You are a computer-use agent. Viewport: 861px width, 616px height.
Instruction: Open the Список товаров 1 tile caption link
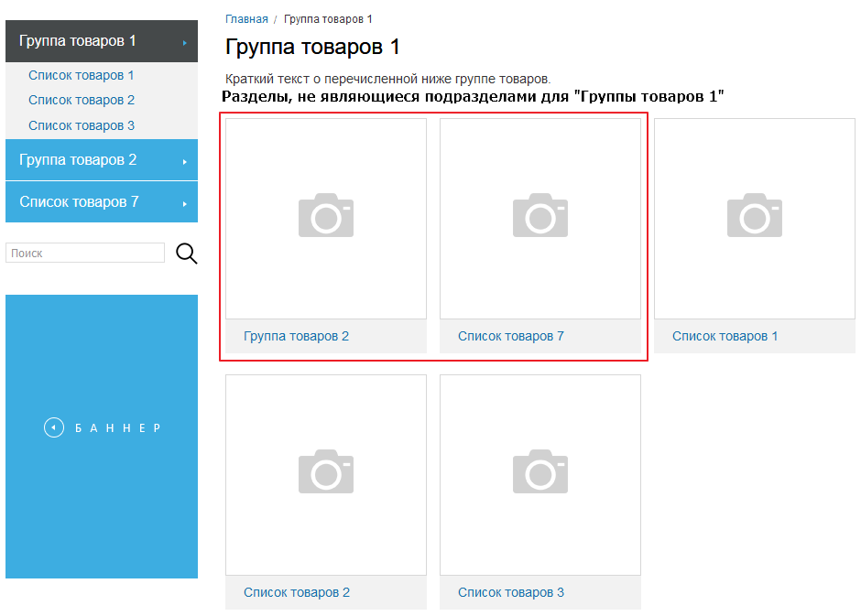(725, 336)
